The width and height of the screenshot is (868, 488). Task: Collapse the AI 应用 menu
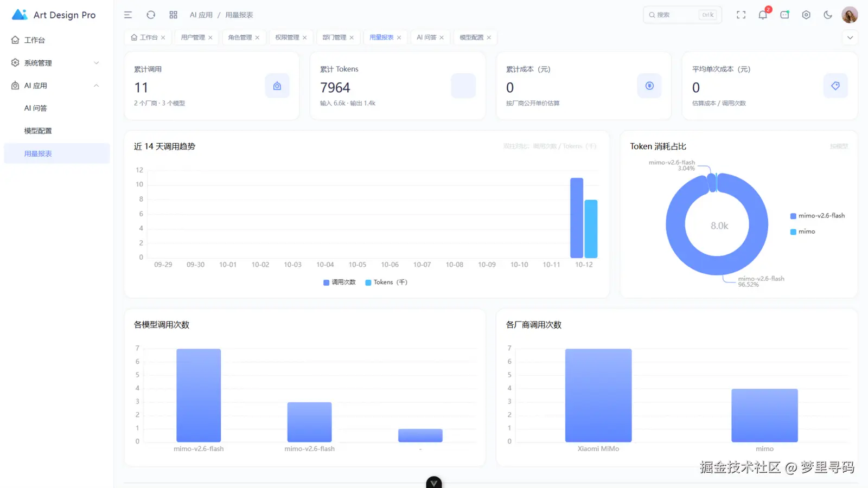tap(57, 86)
